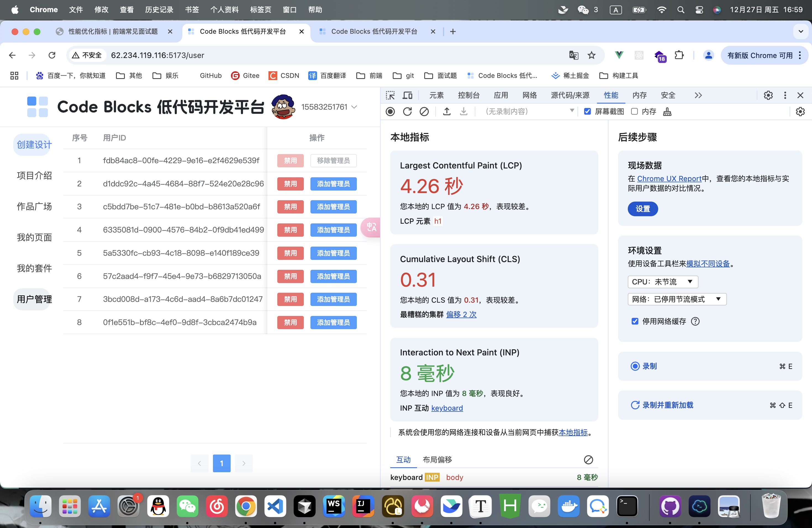Switch to the 布局偏移 tab

(x=437, y=460)
